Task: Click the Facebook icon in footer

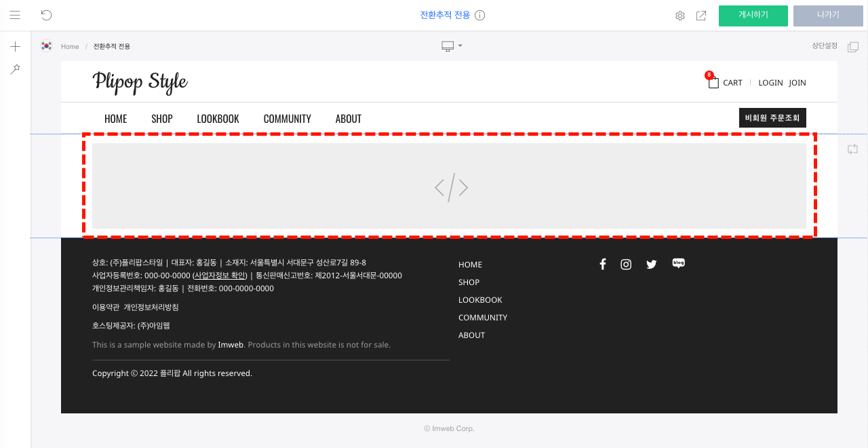Action: (602, 264)
